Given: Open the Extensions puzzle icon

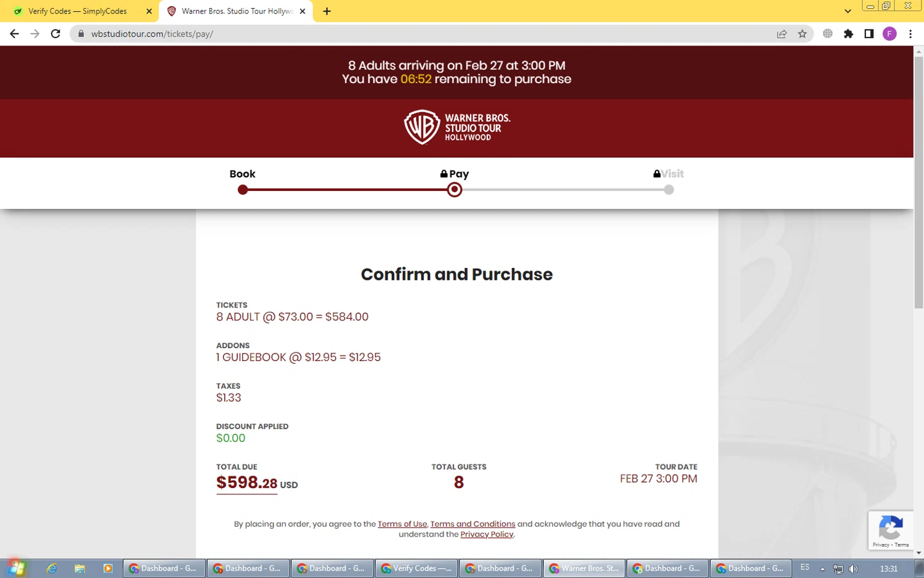Looking at the screenshot, I should [848, 34].
